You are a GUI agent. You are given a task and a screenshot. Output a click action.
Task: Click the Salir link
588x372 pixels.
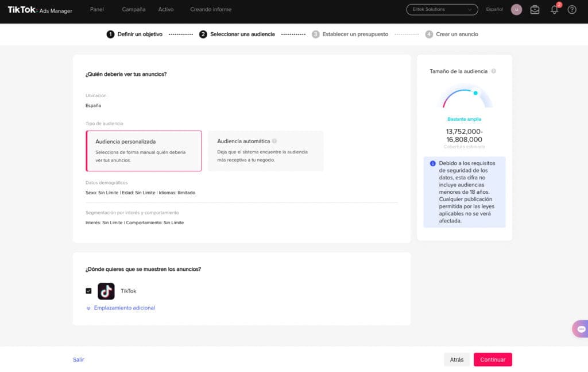click(78, 359)
